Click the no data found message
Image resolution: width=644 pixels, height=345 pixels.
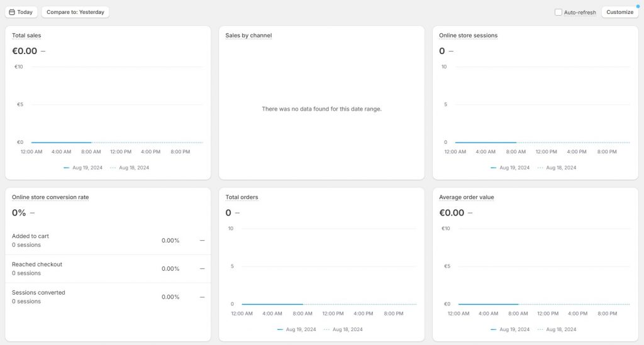click(321, 109)
